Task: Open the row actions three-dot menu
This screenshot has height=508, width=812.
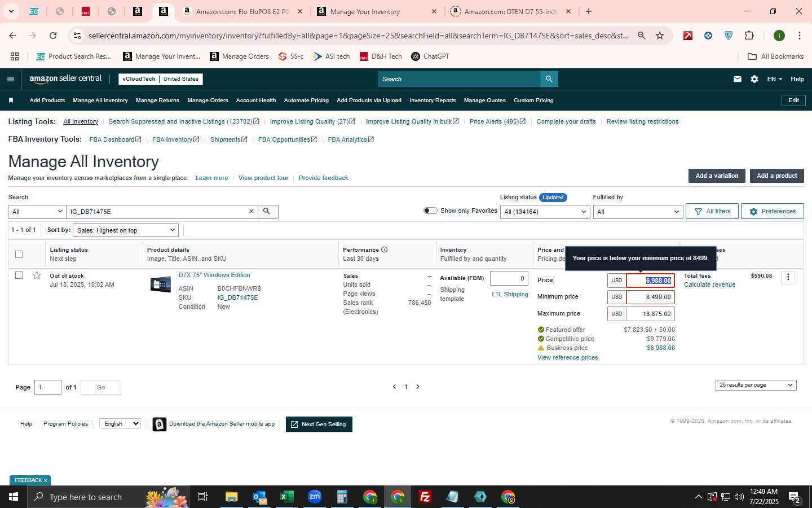Action: pos(788,277)
